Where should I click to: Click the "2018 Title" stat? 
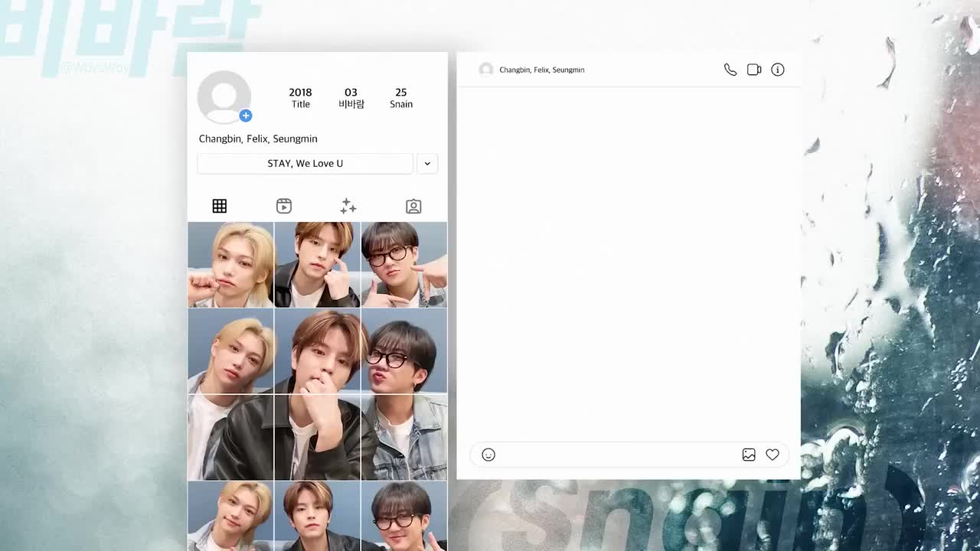(300, 98)
